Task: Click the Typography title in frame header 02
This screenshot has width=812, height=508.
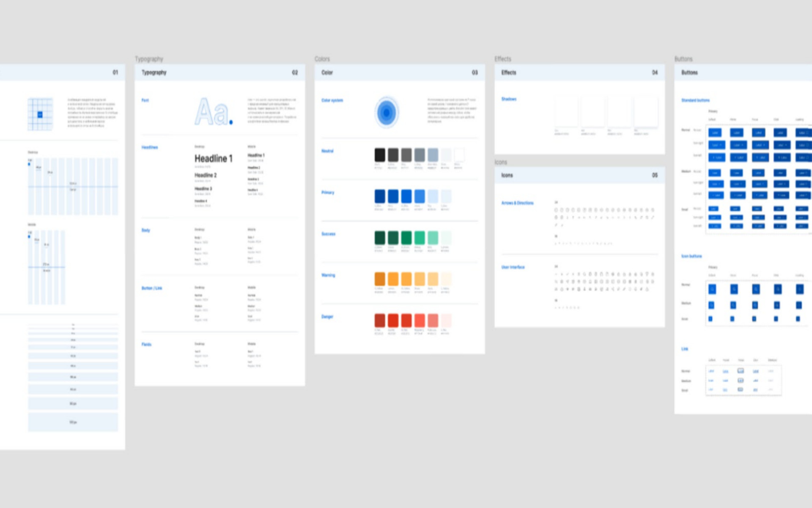Action: [x=154, y=72]
